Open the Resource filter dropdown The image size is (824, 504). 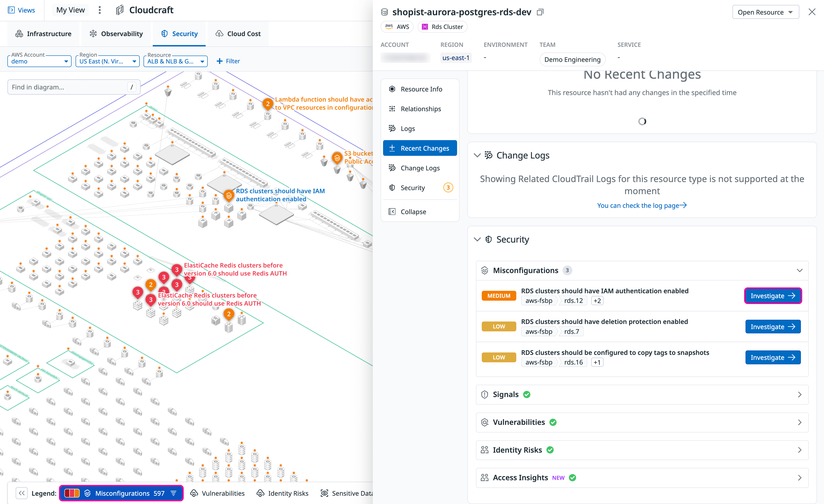(176, 61)
